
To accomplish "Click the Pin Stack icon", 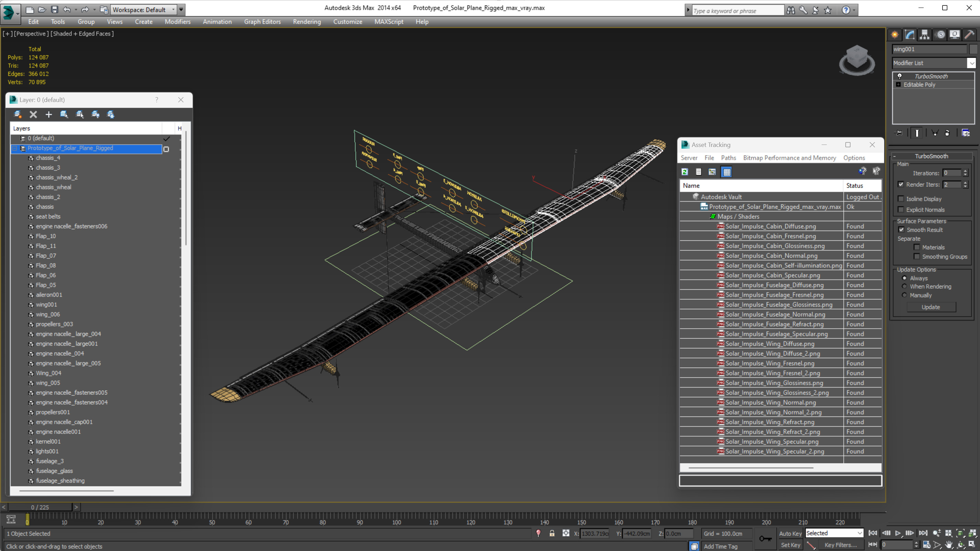I will pos(898,133).
